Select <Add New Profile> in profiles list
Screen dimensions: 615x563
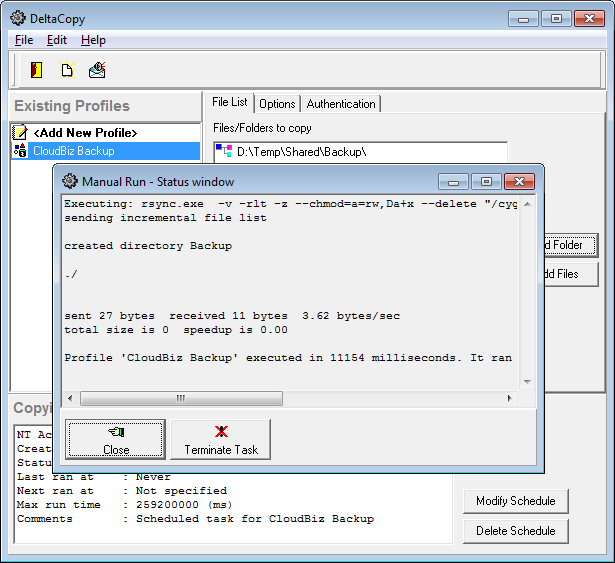coord(84,132)
